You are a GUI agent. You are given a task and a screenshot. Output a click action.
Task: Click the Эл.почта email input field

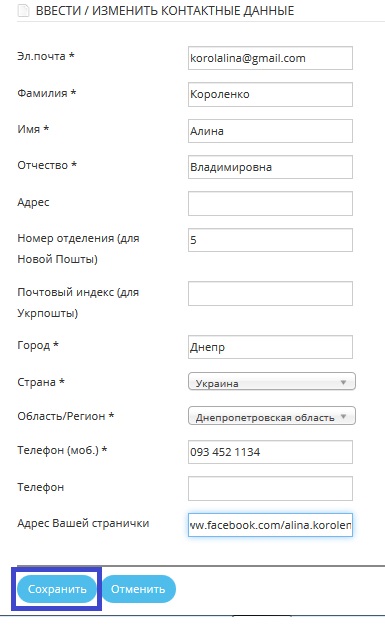click(x=270, y=58)
